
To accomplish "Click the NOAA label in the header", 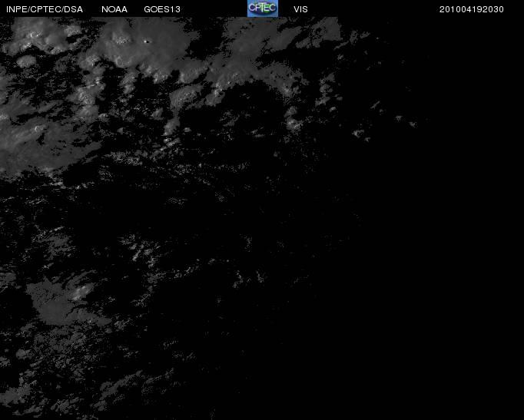I will 114,9.
